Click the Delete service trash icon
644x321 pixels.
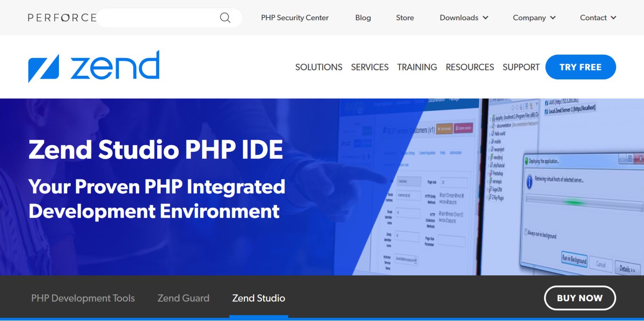(x=456, y=129)
